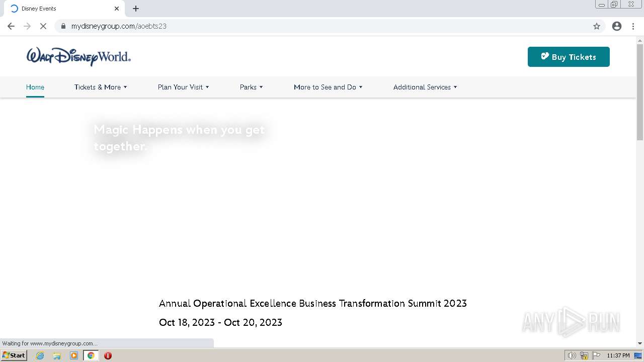This screenshot has height=362, width=644.
Task: Click the scrollbar down arrow
Action: point(640,343)
